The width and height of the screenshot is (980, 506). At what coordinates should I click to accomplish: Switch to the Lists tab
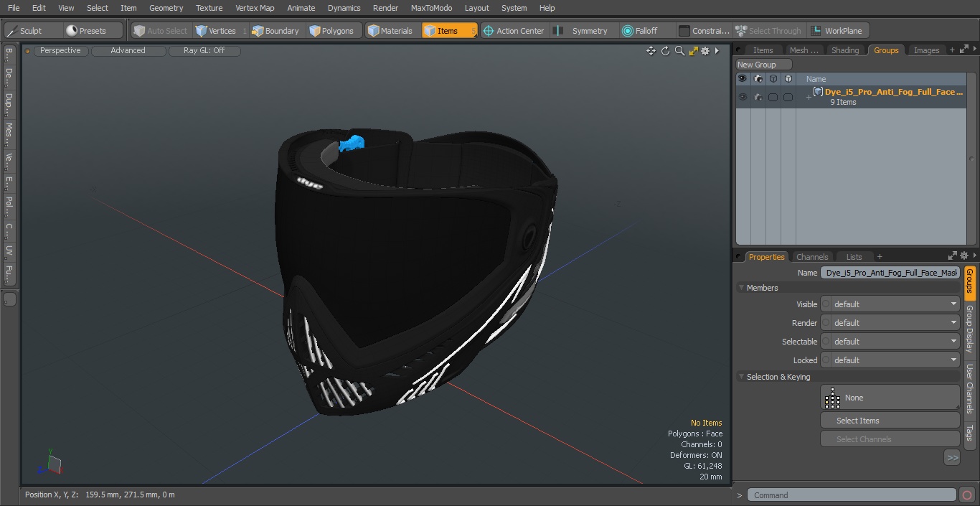pos(854,257)
